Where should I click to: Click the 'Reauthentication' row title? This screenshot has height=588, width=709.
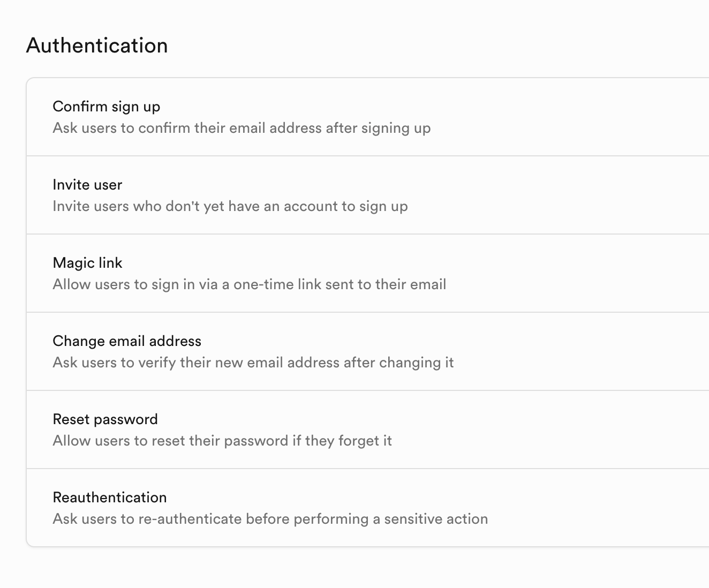pyautogui.click(x=110, y=497)
